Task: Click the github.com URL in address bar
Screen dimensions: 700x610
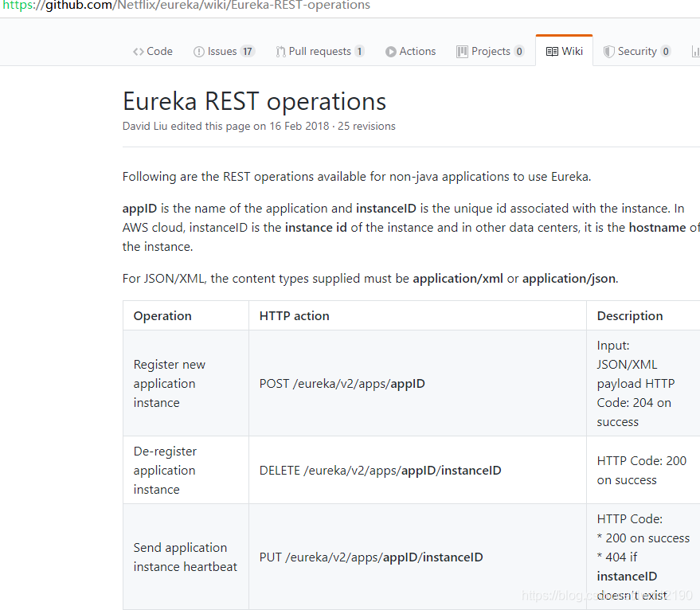Action: click(186, 5)
